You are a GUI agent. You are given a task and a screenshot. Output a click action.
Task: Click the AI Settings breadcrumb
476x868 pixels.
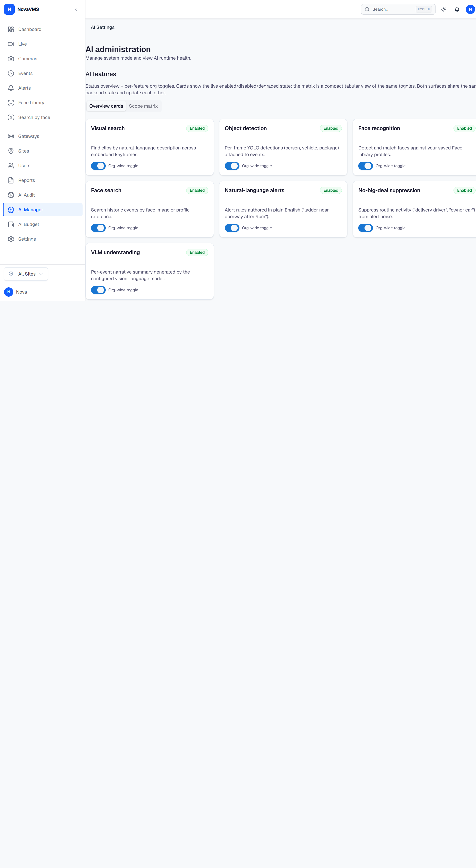click(103, 27)
